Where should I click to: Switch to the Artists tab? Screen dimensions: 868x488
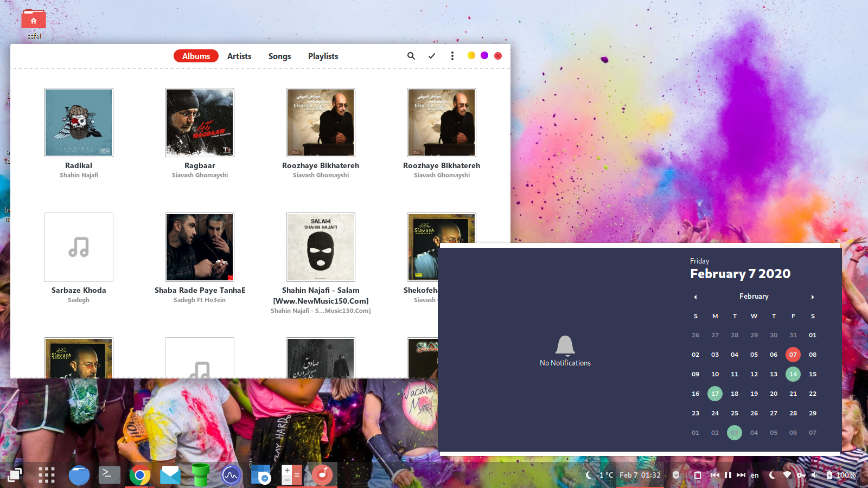[x=239, y=56]
